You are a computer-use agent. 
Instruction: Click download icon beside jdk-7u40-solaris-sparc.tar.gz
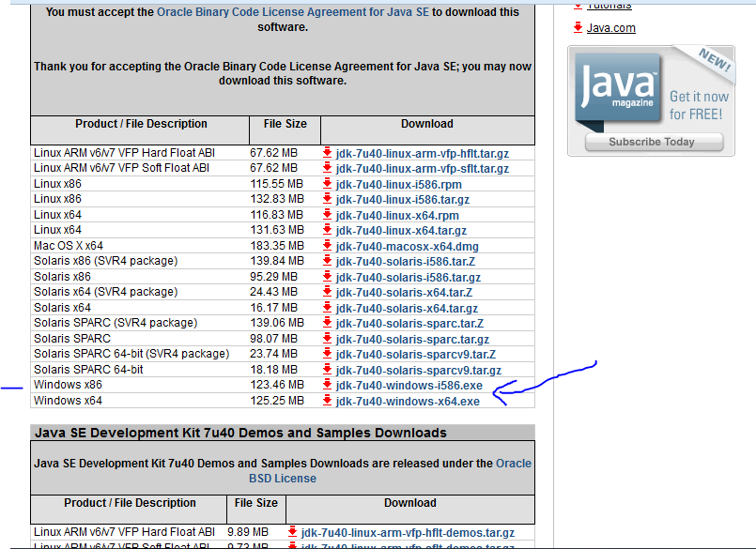coord(327,339)
